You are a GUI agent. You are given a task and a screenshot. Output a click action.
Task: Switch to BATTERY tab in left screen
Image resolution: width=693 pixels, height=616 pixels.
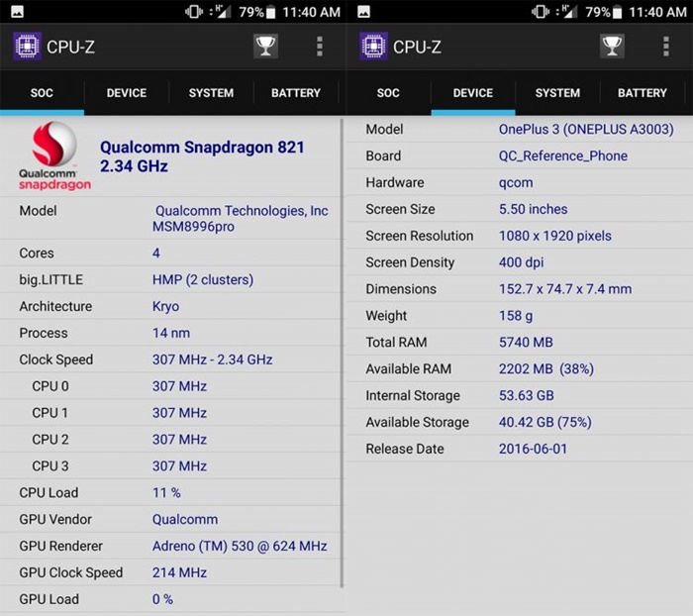coord(296,93)
